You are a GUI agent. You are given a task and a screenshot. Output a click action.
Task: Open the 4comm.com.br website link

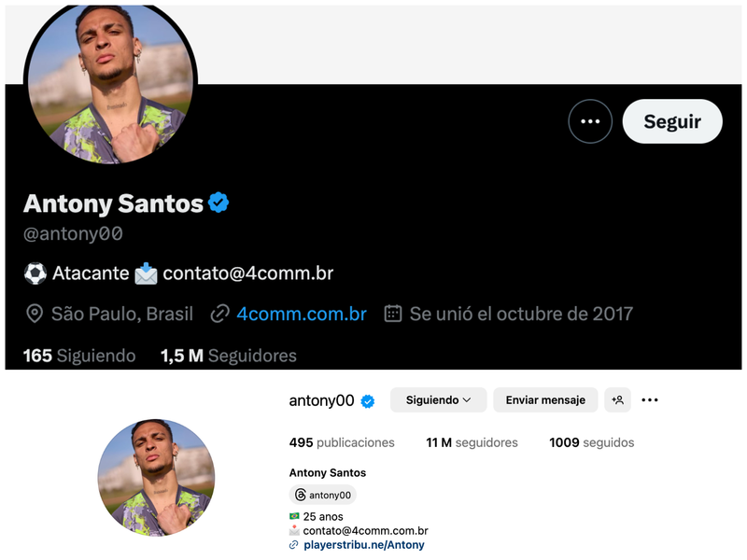tap(301, 314)
